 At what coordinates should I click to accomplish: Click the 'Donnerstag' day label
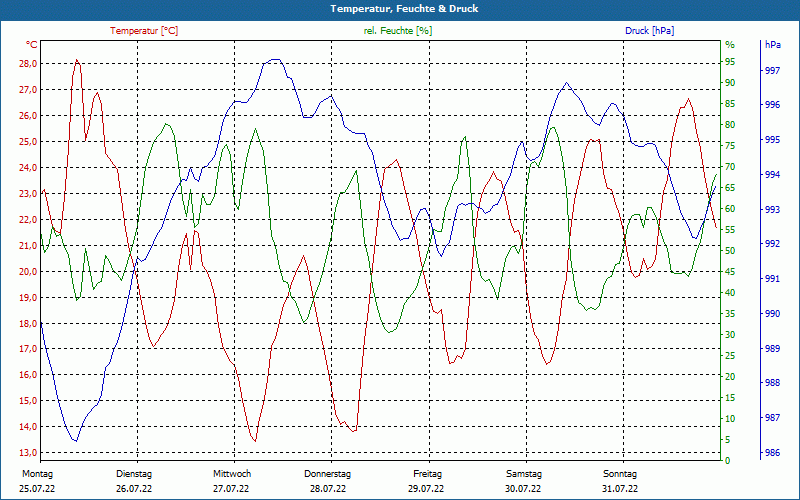click(x=328, y=474)
